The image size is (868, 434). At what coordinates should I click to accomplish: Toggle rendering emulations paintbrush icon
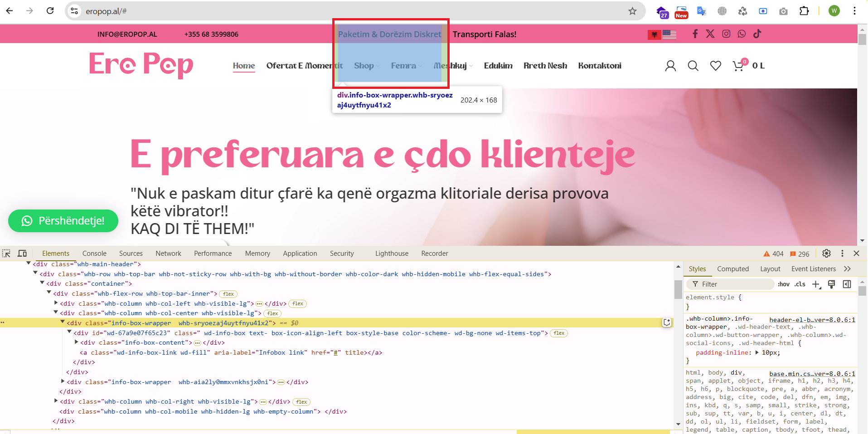pyautogui.click(x=831, y=284)
